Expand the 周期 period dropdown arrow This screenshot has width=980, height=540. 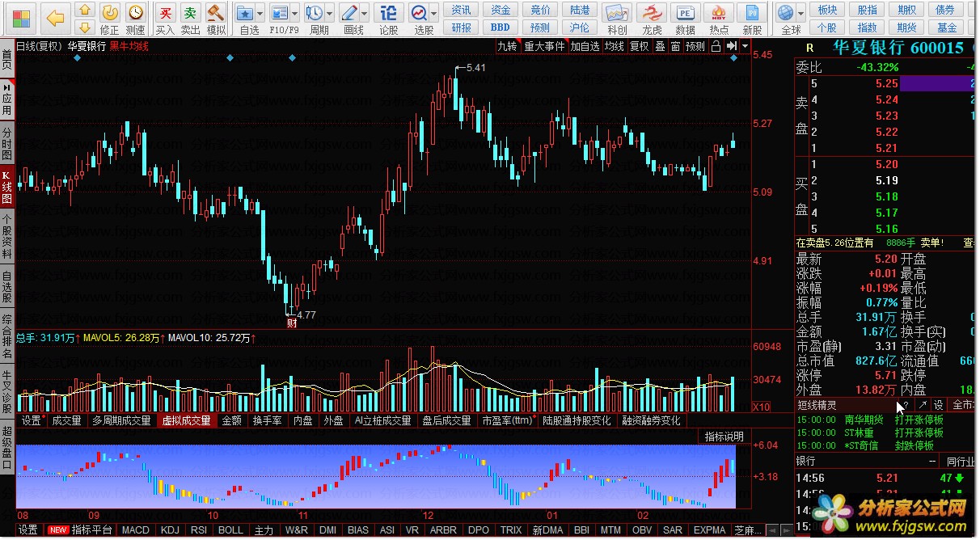329,14
